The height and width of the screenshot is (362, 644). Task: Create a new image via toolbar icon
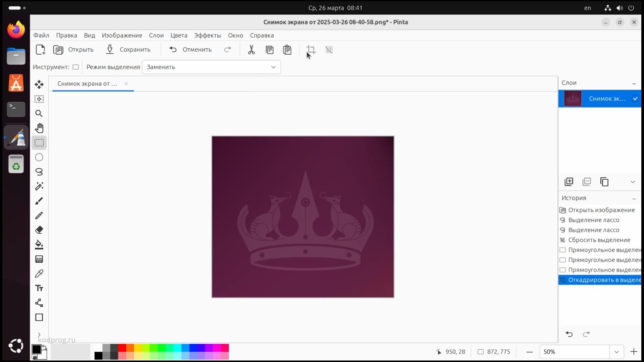coord(41,50)
